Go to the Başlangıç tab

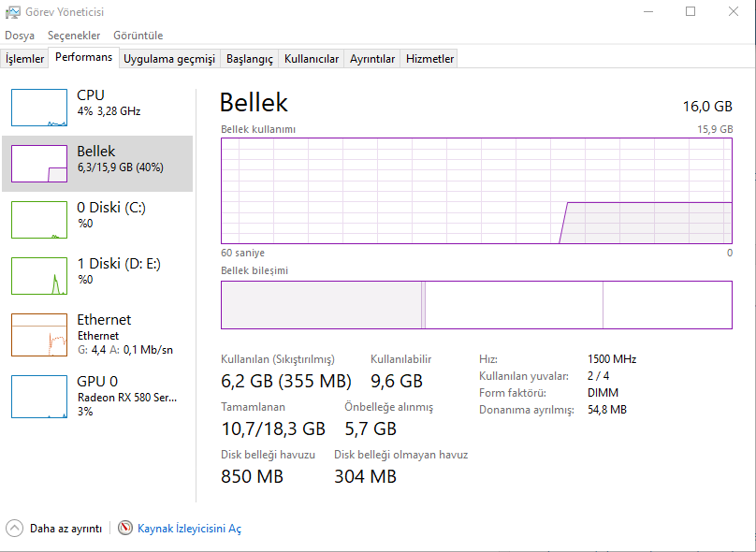(x=250, y=59)
